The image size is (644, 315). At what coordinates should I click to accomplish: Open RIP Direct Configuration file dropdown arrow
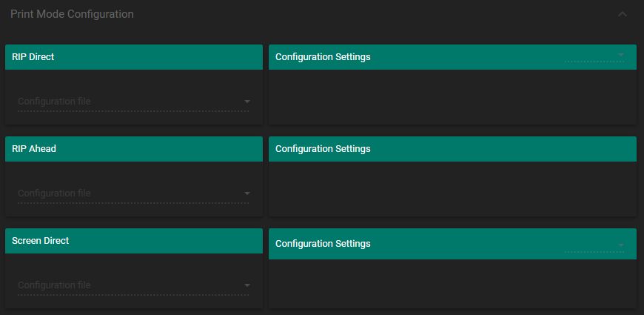pyautogui.click(x=247, y=102)
